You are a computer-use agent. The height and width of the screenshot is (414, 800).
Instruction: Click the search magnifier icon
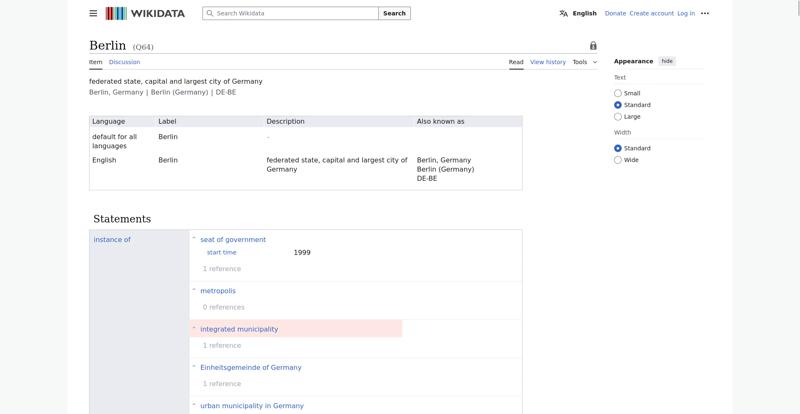point(210,13)
